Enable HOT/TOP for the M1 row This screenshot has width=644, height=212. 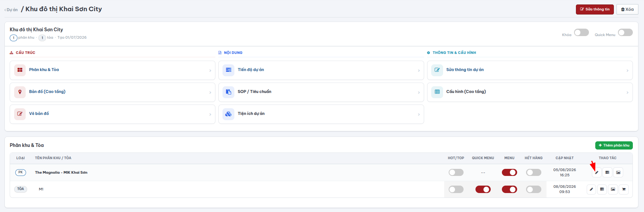point(456,190)
